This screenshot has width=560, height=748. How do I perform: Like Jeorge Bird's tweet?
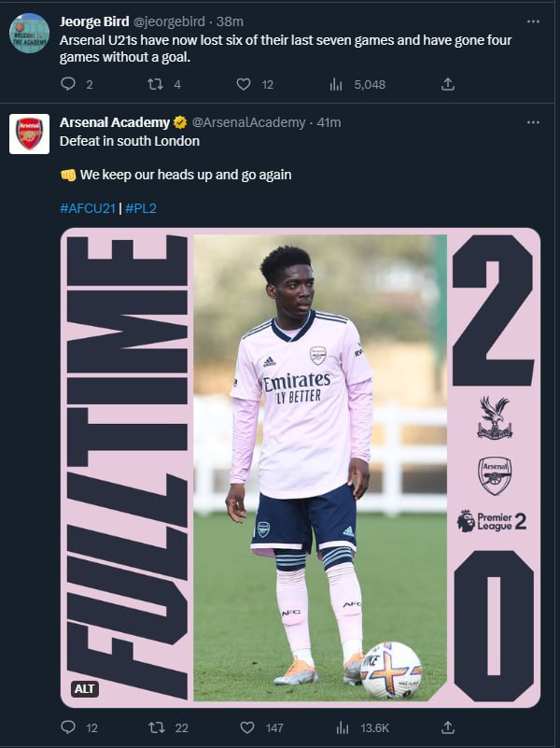pos(244,85)
